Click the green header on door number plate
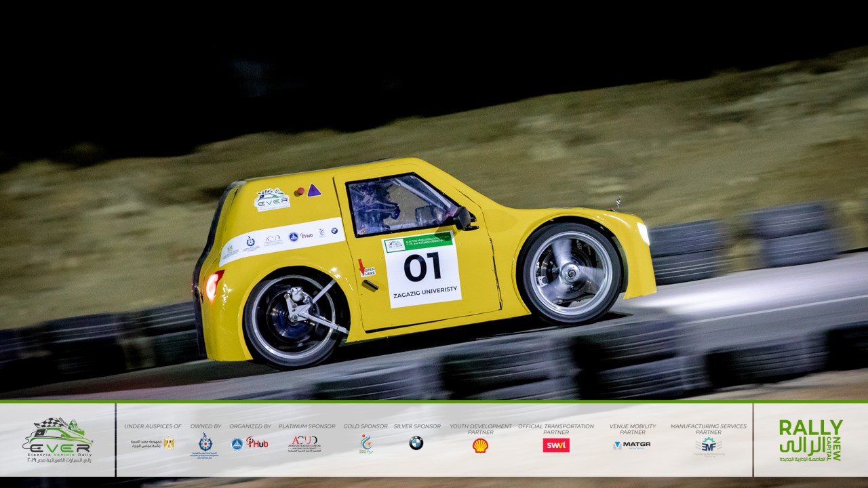The width and height of the screenshot is (868, 488). click(x=418, y=242)
